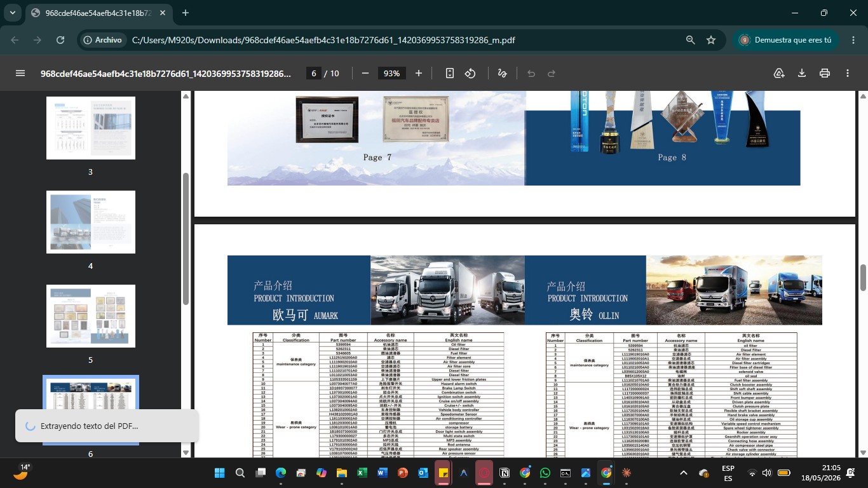Select page 4 thumbnail
This screenshot has height=488, width=868.
[91, 222]
